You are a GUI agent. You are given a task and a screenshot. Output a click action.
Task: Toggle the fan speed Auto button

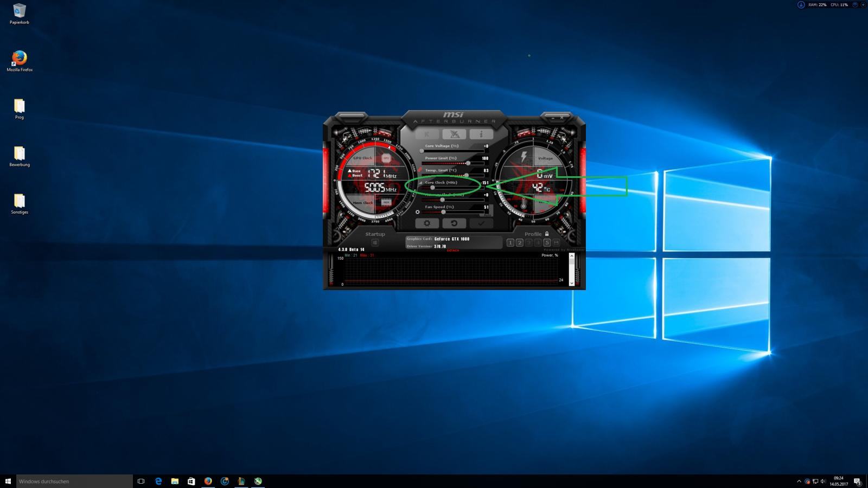click(x=487, y=215)
